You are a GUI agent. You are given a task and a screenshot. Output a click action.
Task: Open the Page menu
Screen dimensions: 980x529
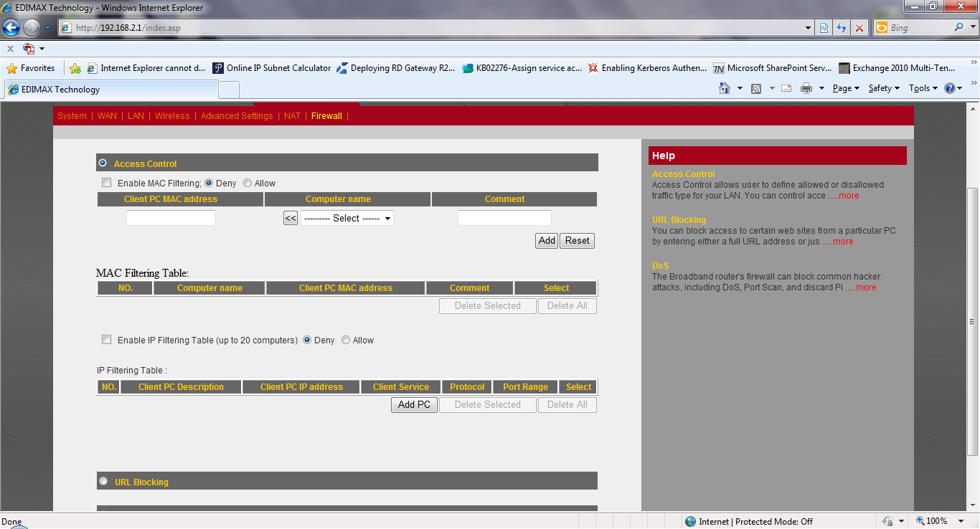pos(846,88)
